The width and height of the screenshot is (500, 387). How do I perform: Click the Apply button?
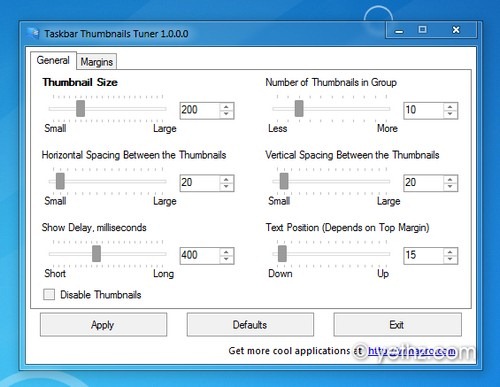pos(103,325)
